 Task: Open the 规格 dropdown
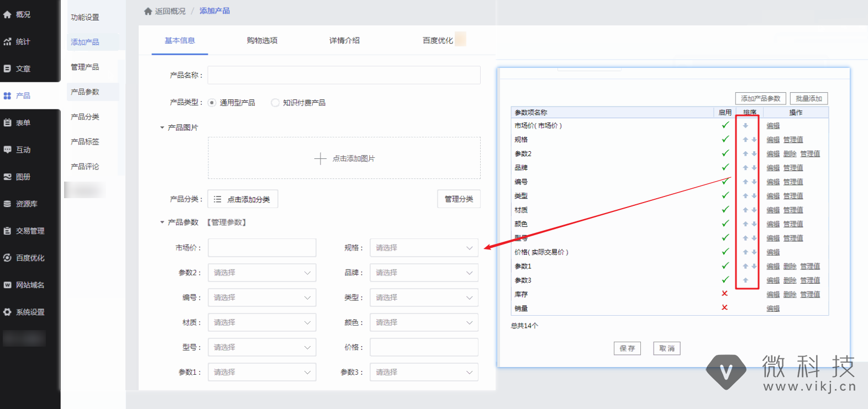click(424, 248)
